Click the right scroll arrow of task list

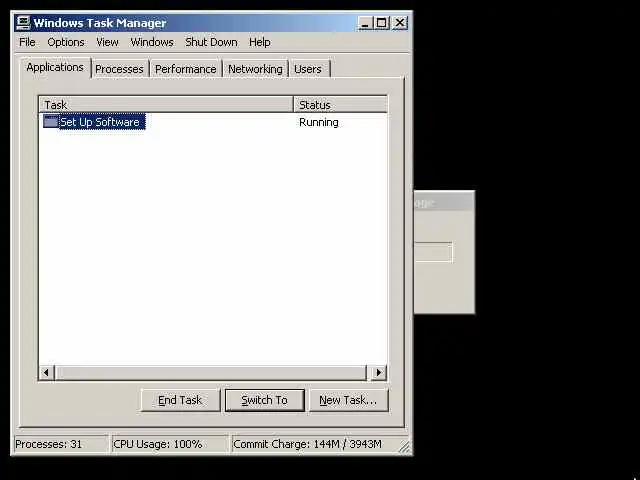coord(379,372)
